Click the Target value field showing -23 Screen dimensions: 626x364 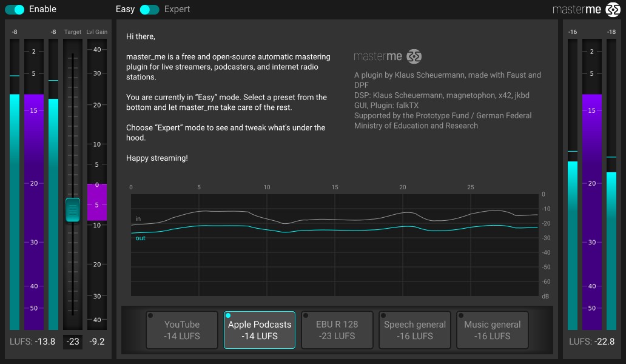(x=73, y=342)
